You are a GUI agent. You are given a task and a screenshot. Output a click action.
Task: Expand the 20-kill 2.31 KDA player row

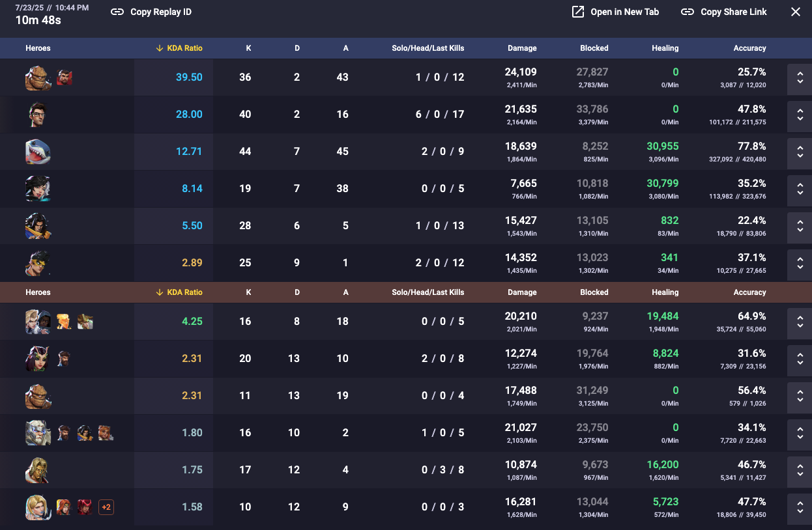point(800,359)
